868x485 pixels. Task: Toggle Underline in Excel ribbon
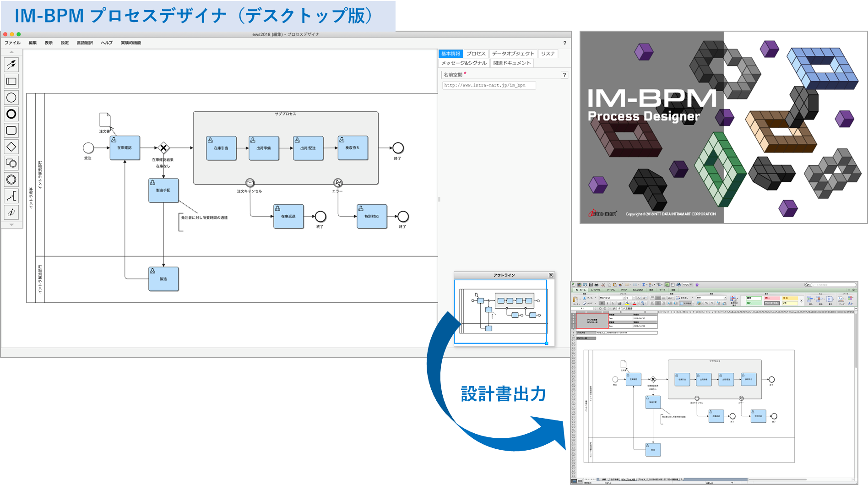click(613, 303)
